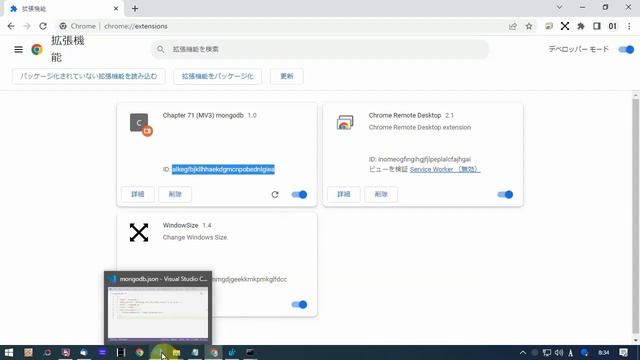Screen dimensions: 640x360
Task: Click the taskbar clock showing 8:34
Action: click(604, 353)
